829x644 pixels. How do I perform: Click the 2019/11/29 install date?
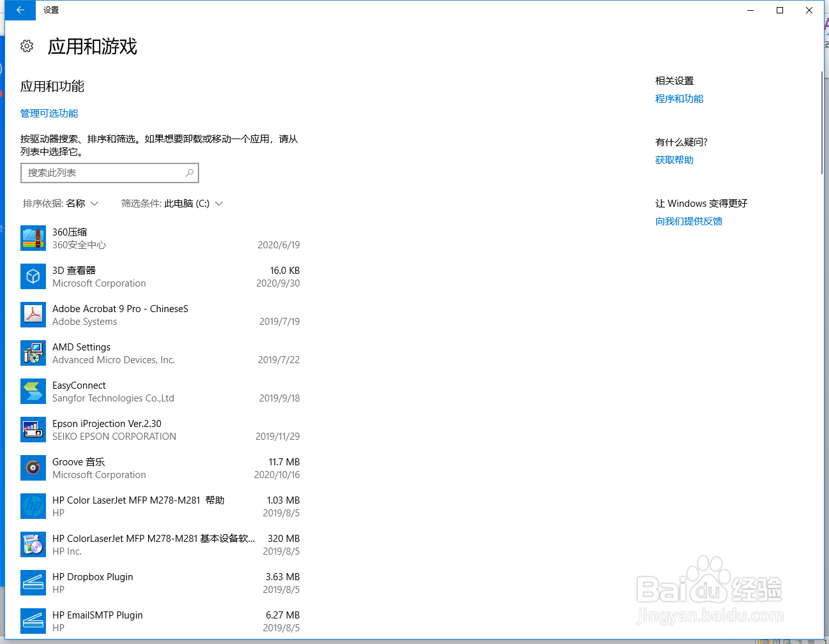tap(278, 437)
